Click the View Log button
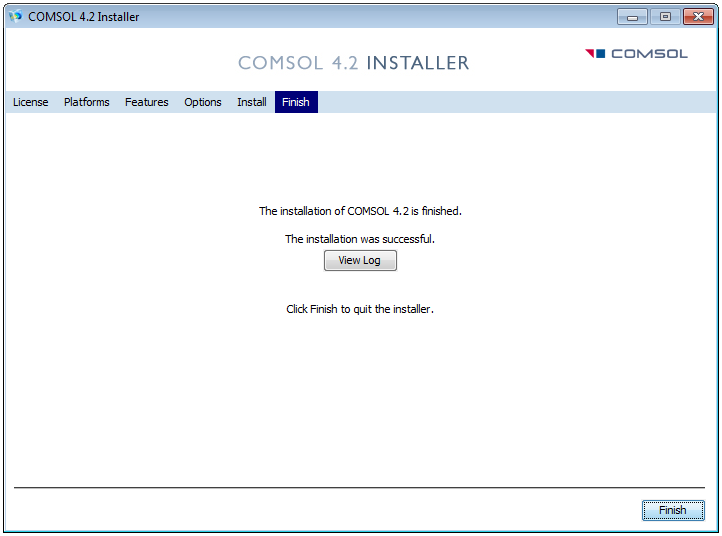The width and height of the screenshot is (722, 536). (360, 260)
